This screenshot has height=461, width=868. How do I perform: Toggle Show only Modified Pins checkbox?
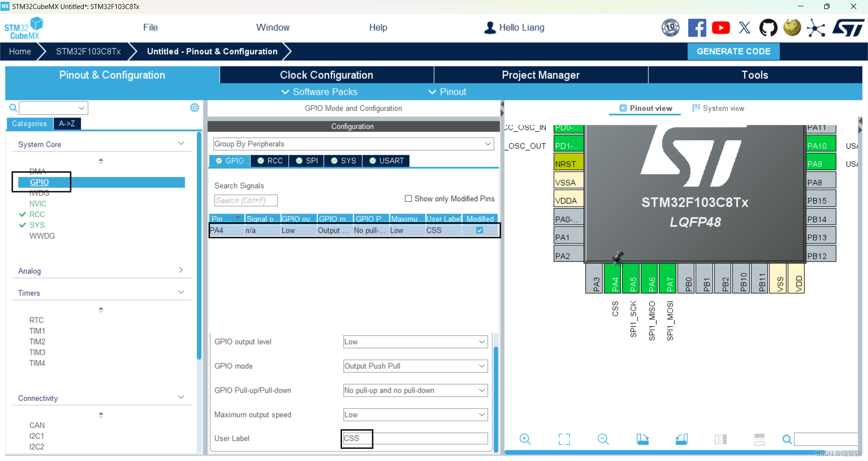408,198
